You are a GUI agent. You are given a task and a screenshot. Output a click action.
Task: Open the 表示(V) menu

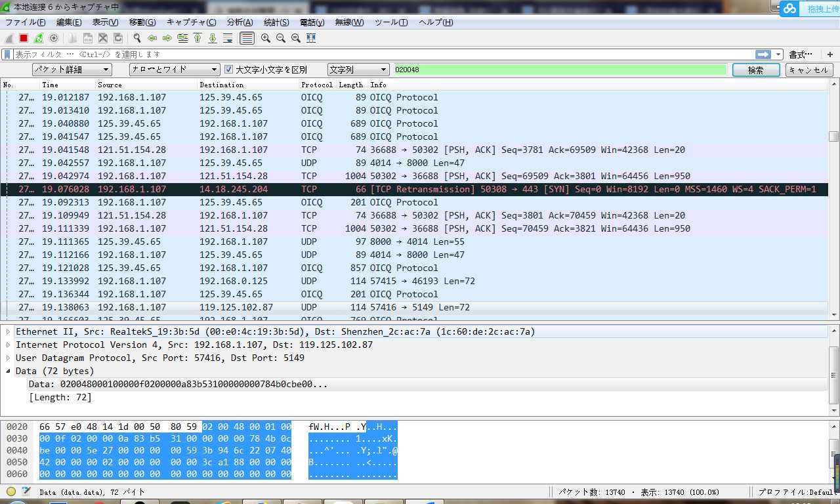[105, 22]
